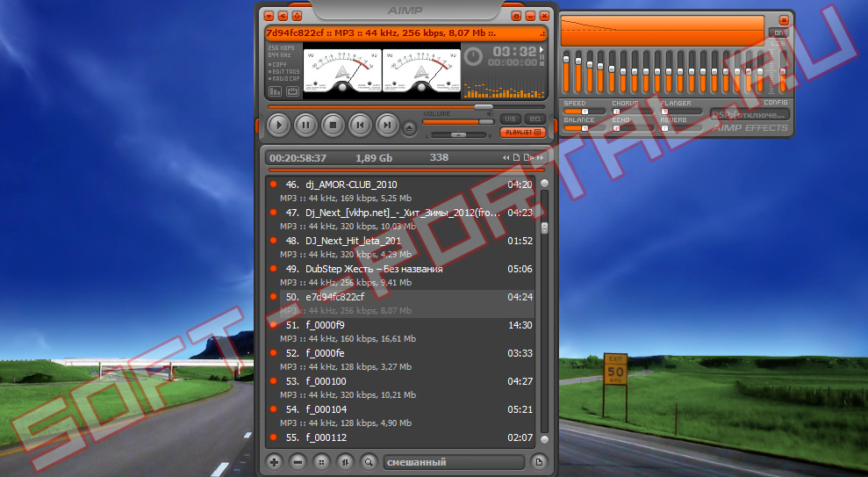The width and height of the screenshot is (868, 477).
Task: Switch AIMP to mini tray mode icon
Action: (516, 16)
